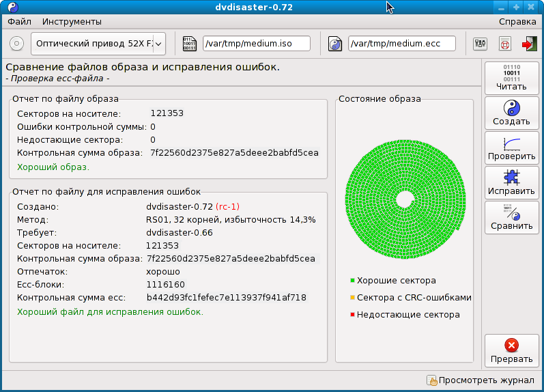Image resolution: width=544 pixels, height=392 pixels.
Task: Click the /var/tmp/medium.iso path field
Action: [257, 44]
